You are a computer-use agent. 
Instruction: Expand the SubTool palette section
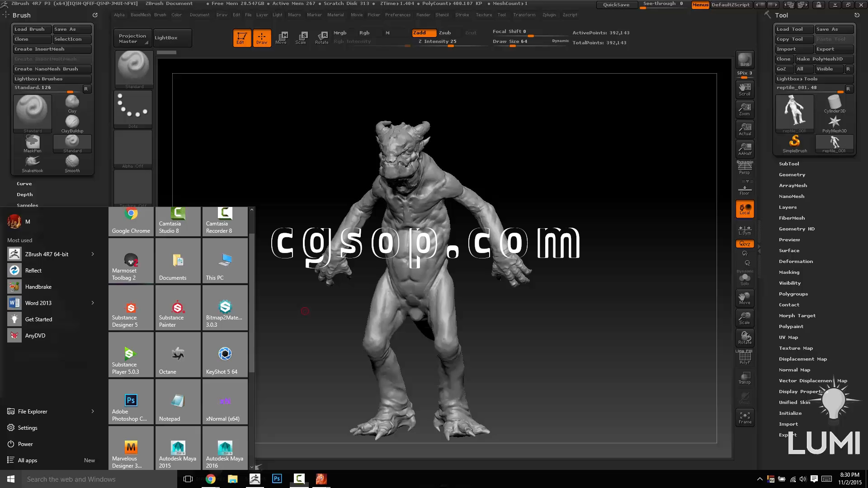pos(789,164)
